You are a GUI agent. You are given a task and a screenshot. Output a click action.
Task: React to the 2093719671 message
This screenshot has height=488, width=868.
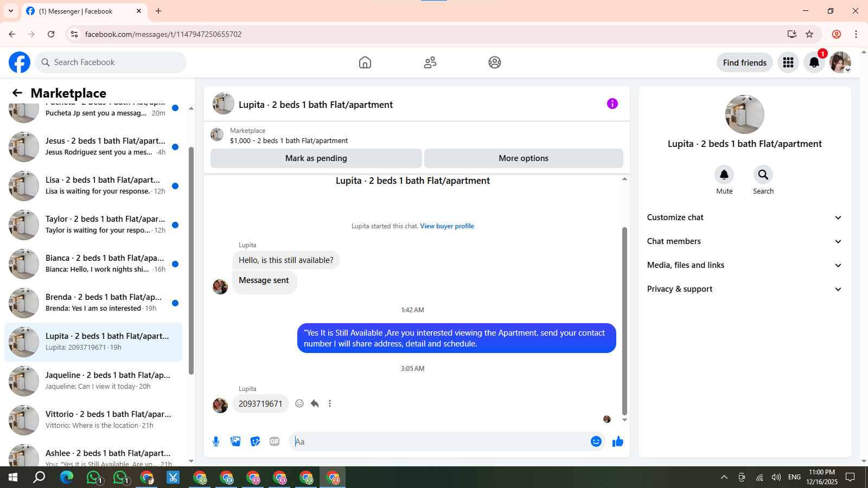(x=299, y=403)
